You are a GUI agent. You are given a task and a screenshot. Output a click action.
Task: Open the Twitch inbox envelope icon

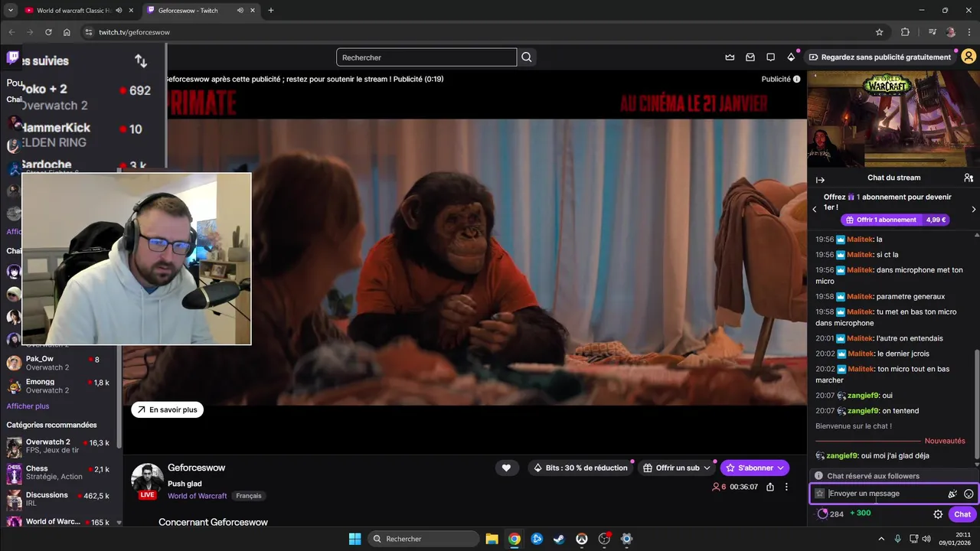(750, 57)
